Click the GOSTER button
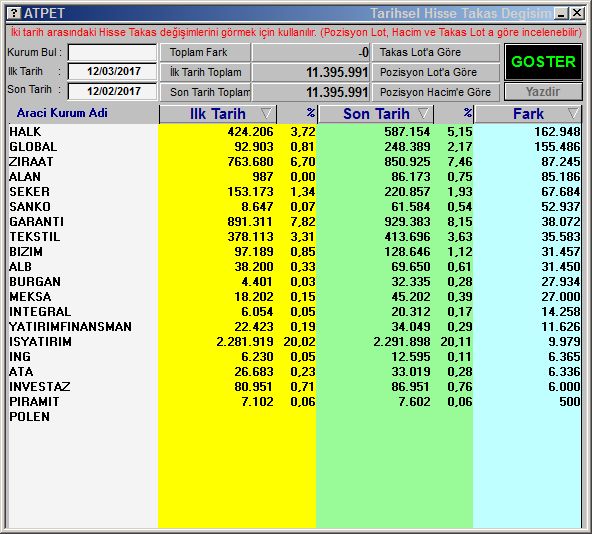Image resolution: width=592 pixels, height=534 pixels. click(543, 62)
